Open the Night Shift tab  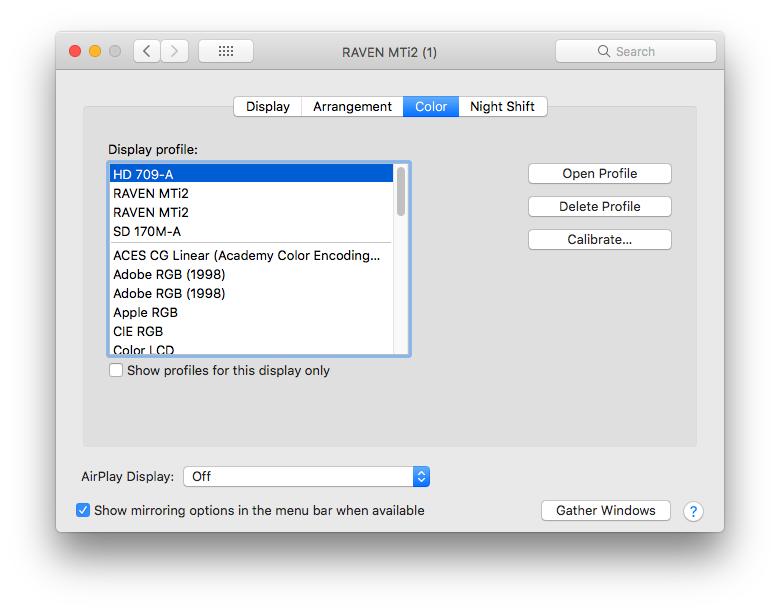[x=502, y=106]
